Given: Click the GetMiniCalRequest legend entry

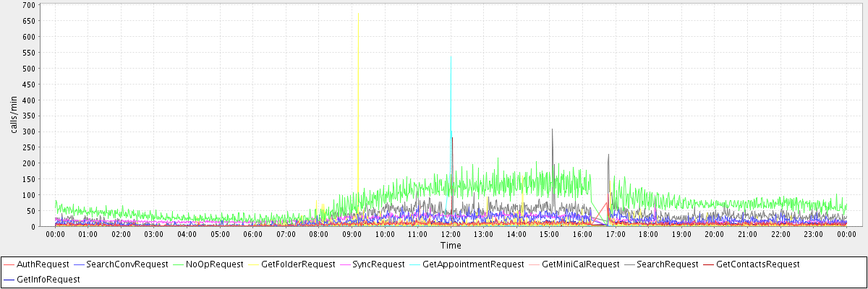Looking at the screenshot, I should 575,264.
